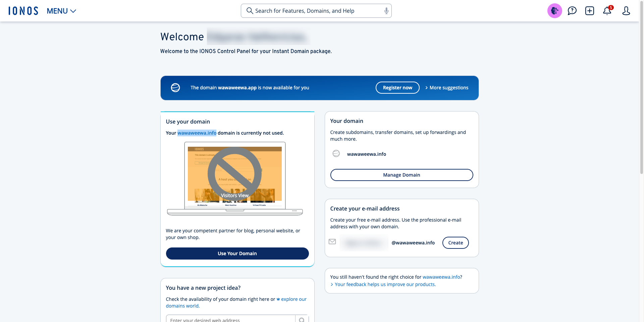This screenshot has width=644, height=322.
Task: Click the Manage Domain button
Action: 402,175
